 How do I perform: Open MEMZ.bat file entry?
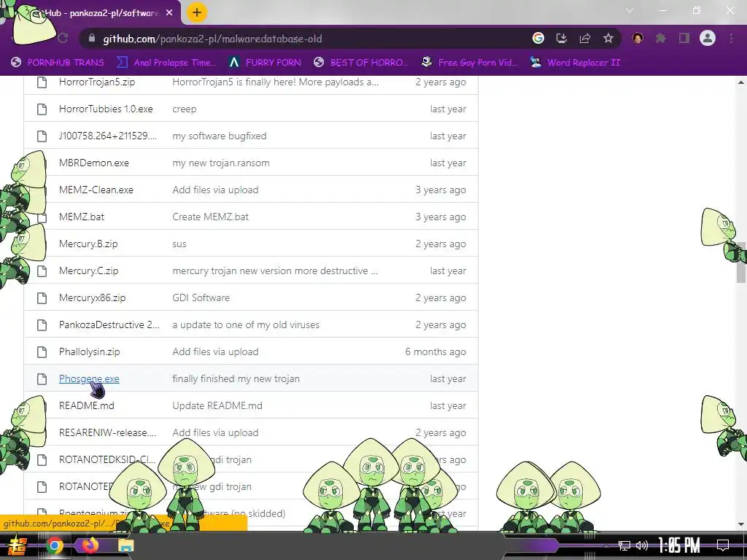click(82, 217)
